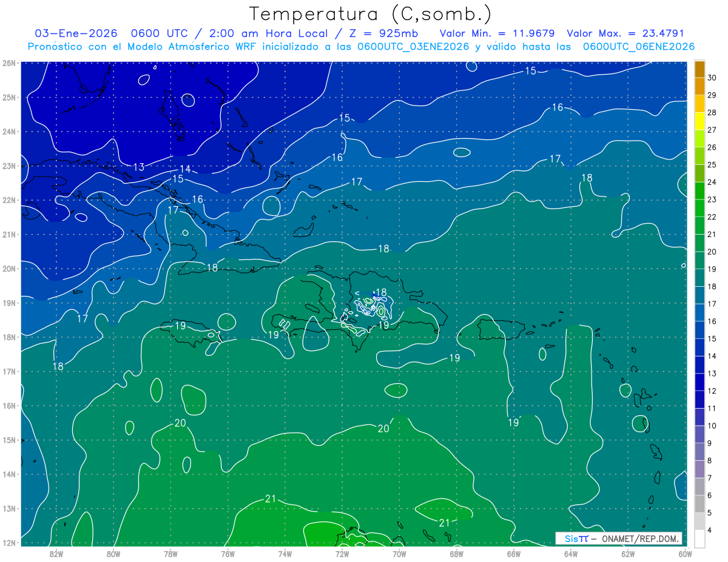Click the "0600UTC_06ENE2026" valid-until time
The width and height of the screenshot is (728, 562).
tap(639, 47)
